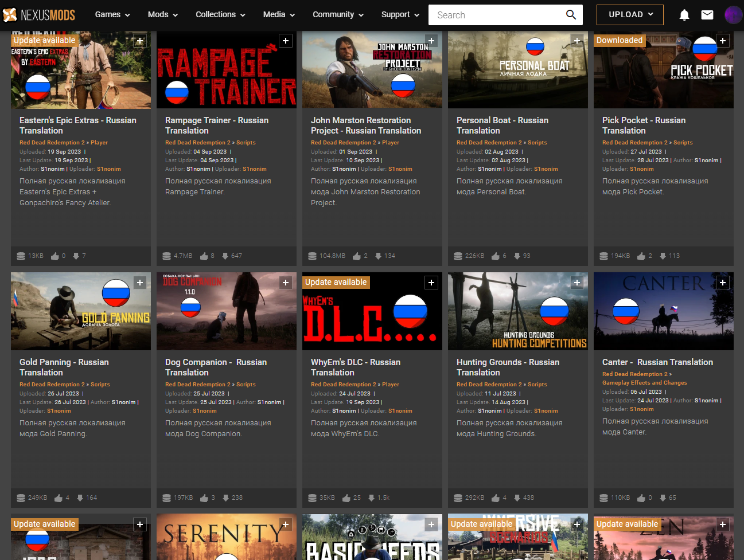The image size is (744, 560).
Task: Toggle plus button on Canter thumbnail
Action: [723, 283]
